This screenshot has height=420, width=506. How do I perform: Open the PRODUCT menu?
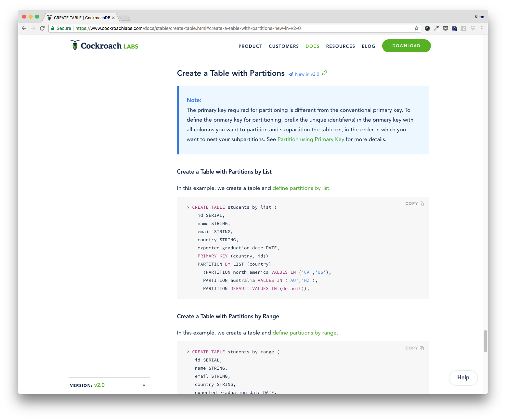[250, 46]
